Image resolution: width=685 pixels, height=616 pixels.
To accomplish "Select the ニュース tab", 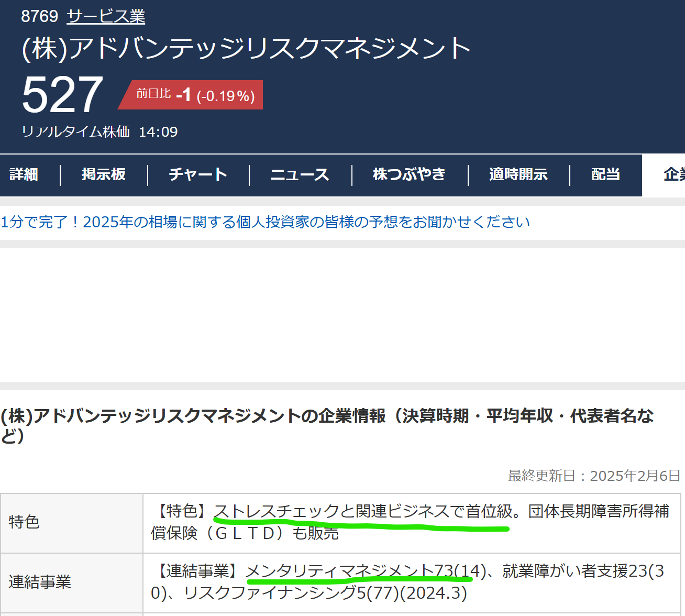I will (x=300, y=174).
